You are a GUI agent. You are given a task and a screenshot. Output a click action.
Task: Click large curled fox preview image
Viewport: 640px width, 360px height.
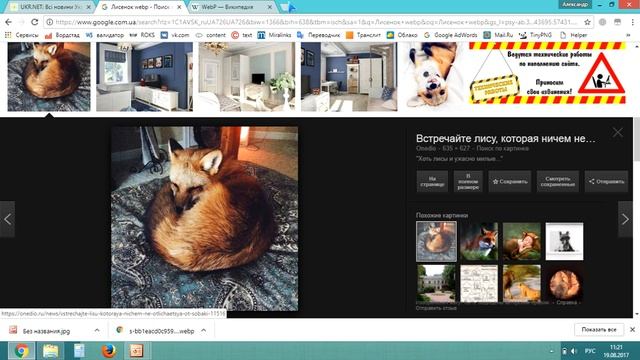(x=204, y=218)
